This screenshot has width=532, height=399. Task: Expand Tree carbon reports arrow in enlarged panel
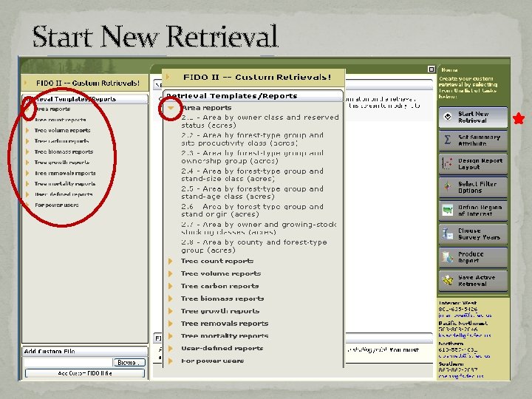(171, 286)
